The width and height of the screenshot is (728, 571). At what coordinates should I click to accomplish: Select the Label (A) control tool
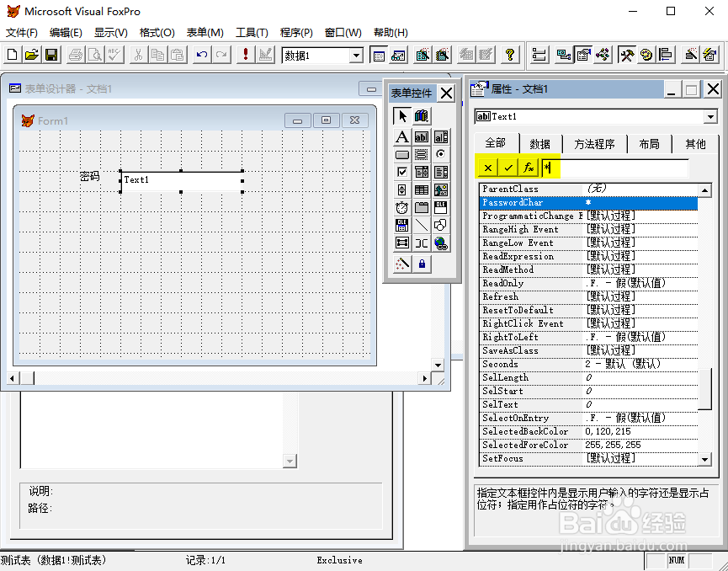[402, 137]
